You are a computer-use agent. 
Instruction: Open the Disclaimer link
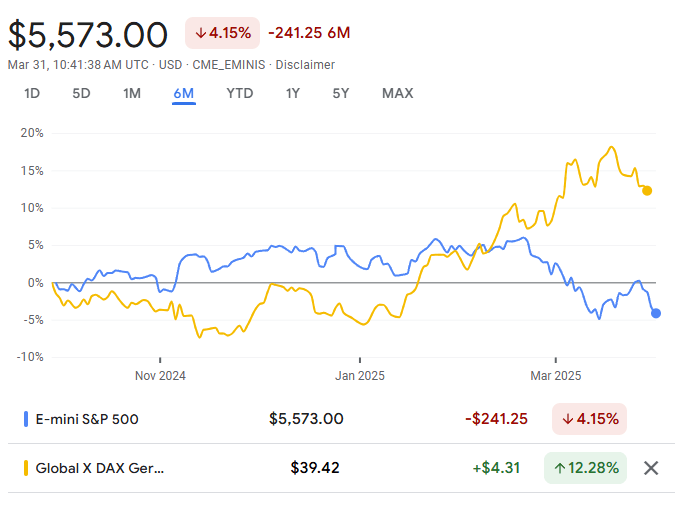point(305,65)
